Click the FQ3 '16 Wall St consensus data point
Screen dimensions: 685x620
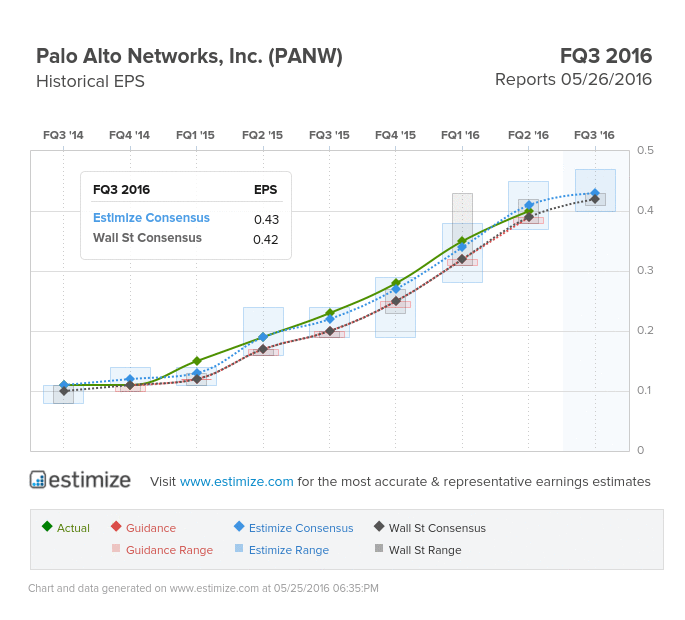595,199
